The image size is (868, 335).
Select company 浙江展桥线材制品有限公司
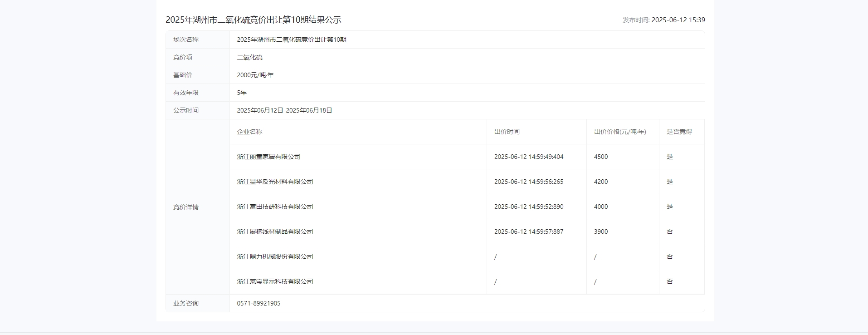pyautogui.click(x=275, y=232)
